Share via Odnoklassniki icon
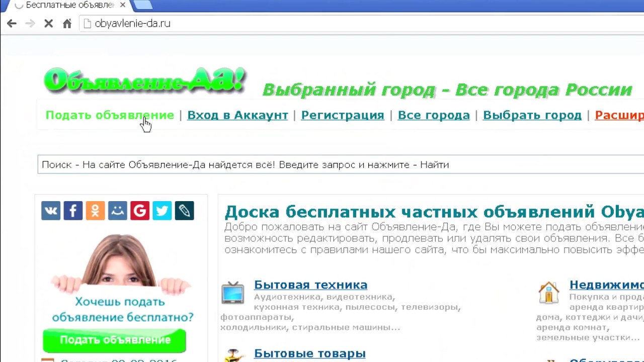This screenshot has height=362, width=644. [95, 211]
